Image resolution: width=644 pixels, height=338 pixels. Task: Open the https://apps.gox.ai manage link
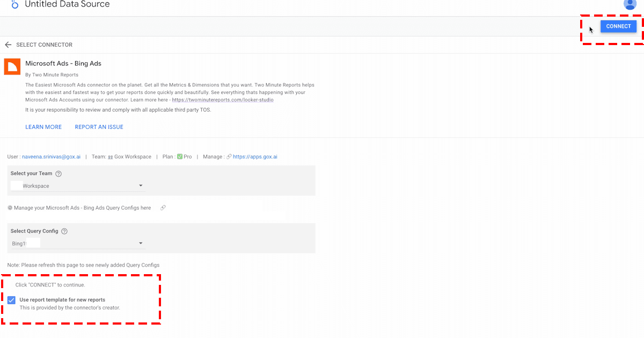click(x=255, y=157)
